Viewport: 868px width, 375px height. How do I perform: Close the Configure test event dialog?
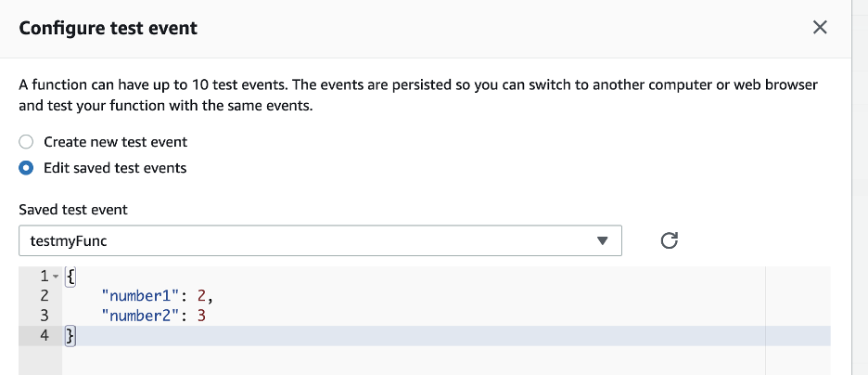820,28
